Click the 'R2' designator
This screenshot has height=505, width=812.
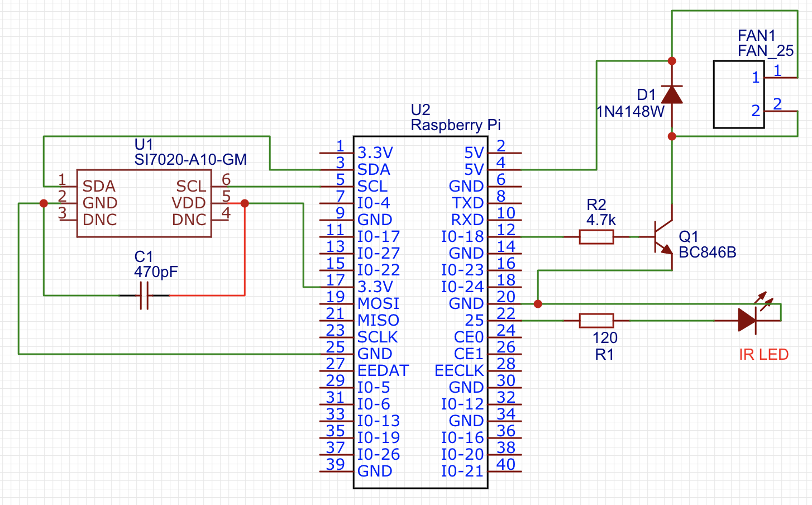tap(596, 205)
